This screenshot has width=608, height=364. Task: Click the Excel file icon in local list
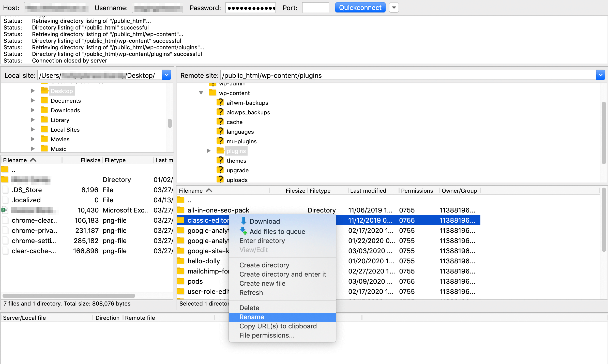click(x=5, y=210)
